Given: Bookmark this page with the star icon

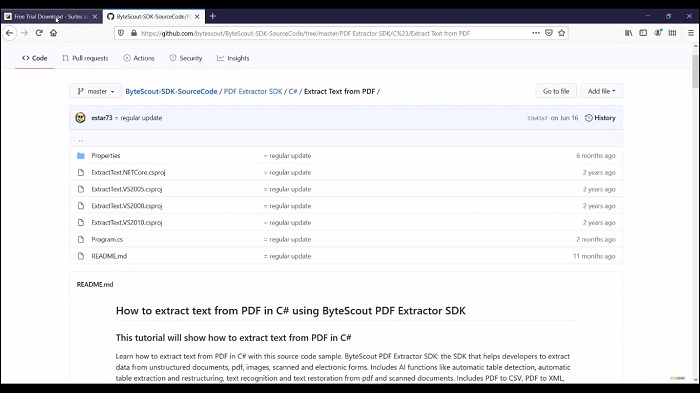Looking at the screenshot, I should click(562, 33).
